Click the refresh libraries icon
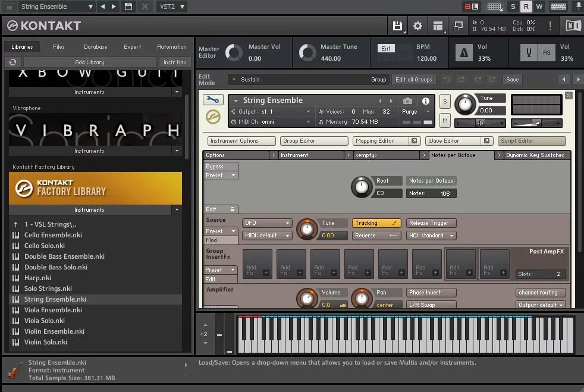 [x=13, y=62]
